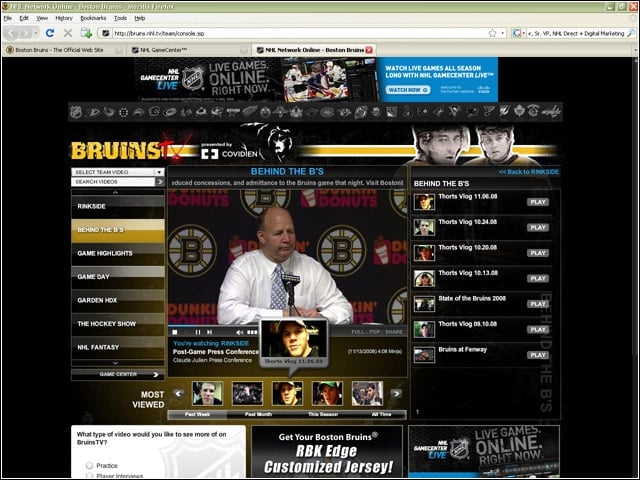Open the NHL Fantasy category

click(x=118, y=347)
